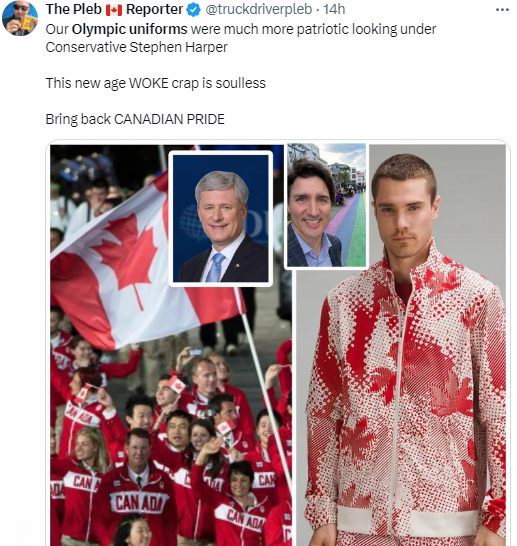Viewport: 517px width, 546px height.
Task: Open the 14h tweet timestamp
Action: click(x=334, y=9)
